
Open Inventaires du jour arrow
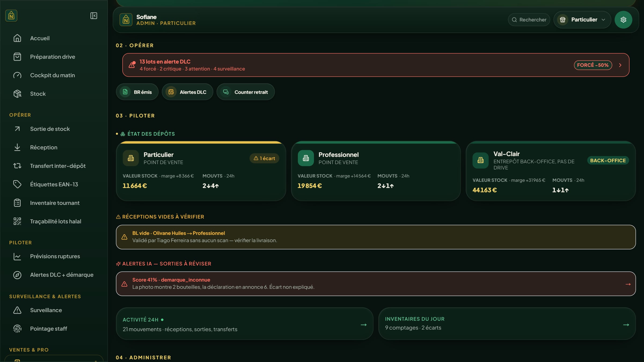pos(626,325)
